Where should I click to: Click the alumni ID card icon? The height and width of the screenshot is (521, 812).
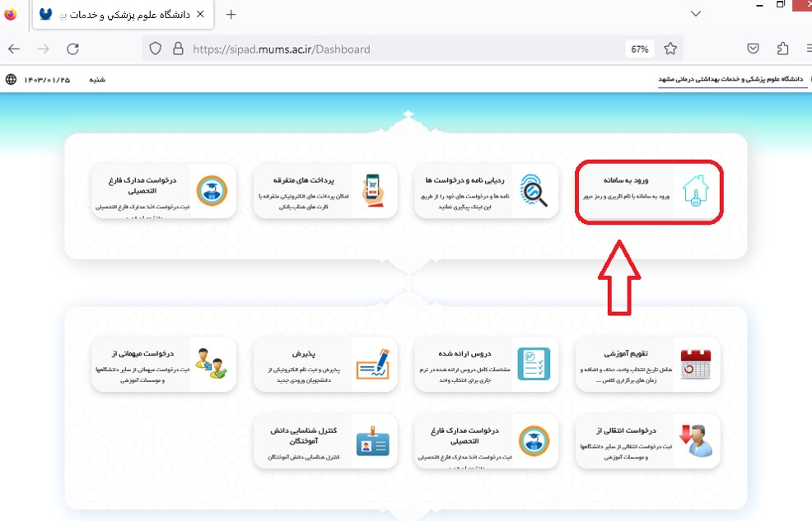tap(372, 441)
